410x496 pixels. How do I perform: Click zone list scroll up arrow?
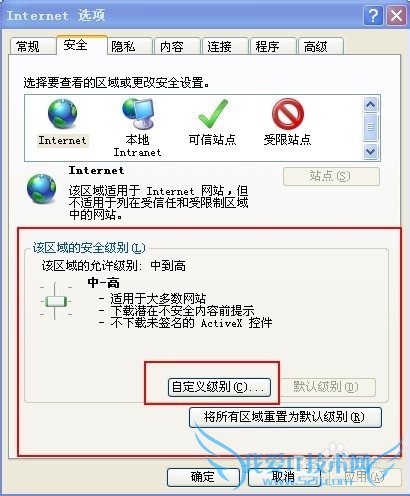point(371,105)
